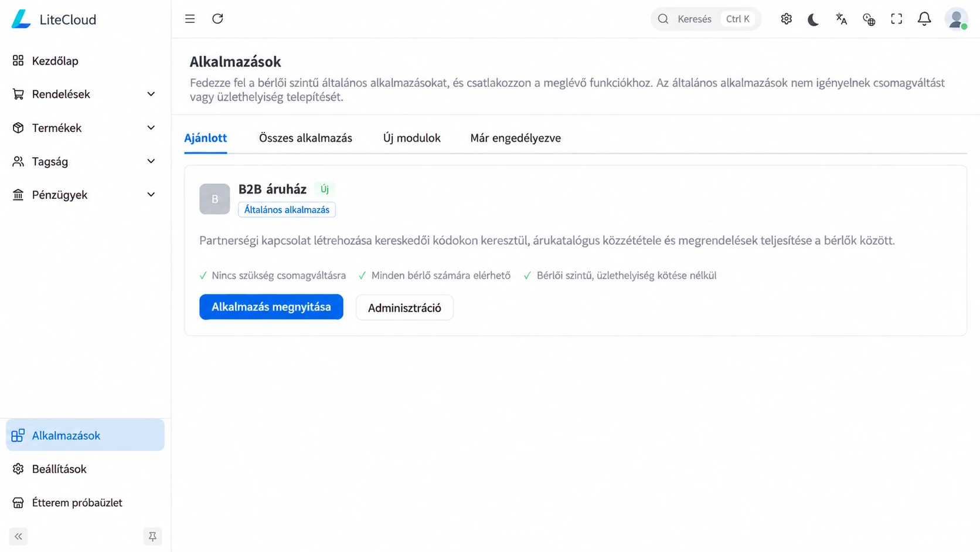Click the LiteCloud logo icon

[21, 19]
